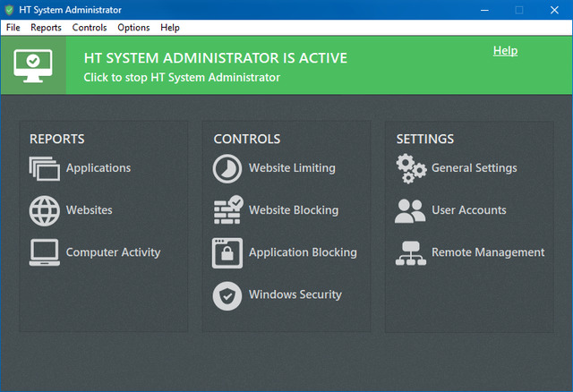Open the Reports menu
This screenshot has width=573, height=392.
pos(46,28)
